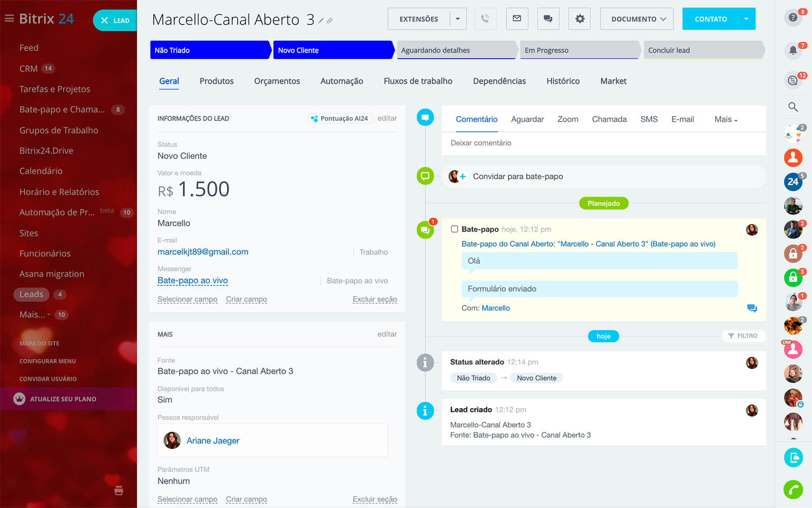Screen dimensions: 812x508
Task: Open the email envelope icon
Action: point(517,19)
